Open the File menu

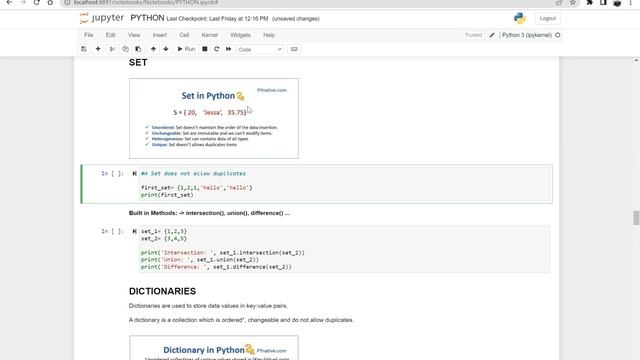click(x=89, y=35)
